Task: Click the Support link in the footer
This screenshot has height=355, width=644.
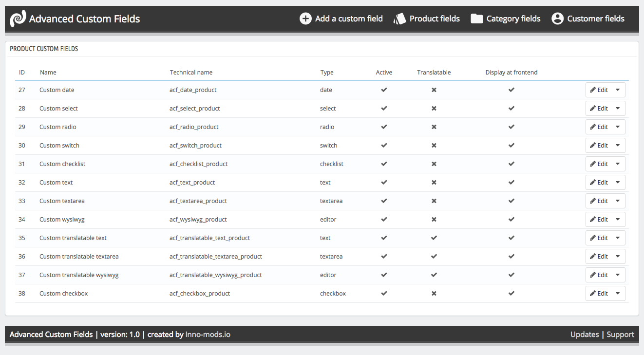Action: (x=620, y=335)
